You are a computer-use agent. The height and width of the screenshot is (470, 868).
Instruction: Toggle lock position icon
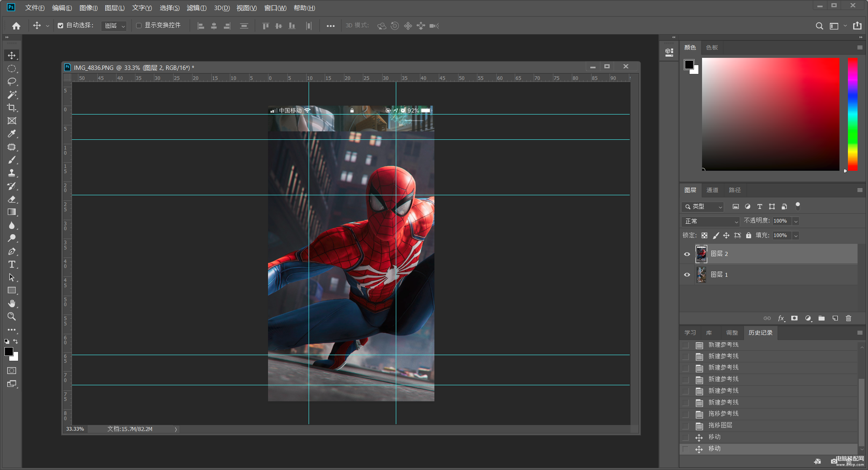[x=726, y=235]
